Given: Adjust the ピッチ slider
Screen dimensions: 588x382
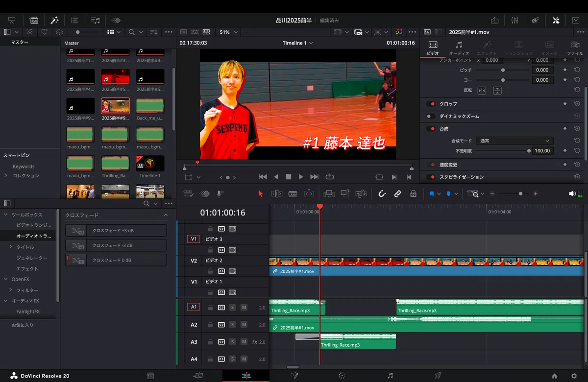Looking at the screenshot, I should (503, 70).
